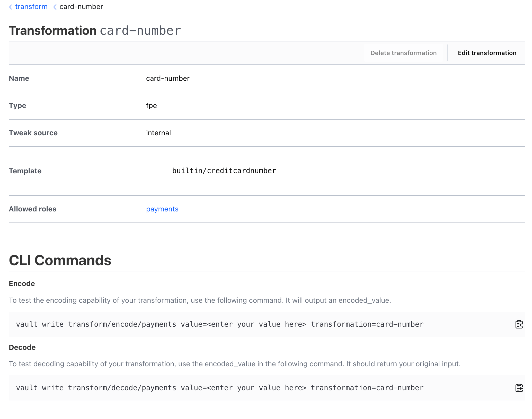Click the vault write transform/decode command text
The image size is (532, 419).
(220, 388)
